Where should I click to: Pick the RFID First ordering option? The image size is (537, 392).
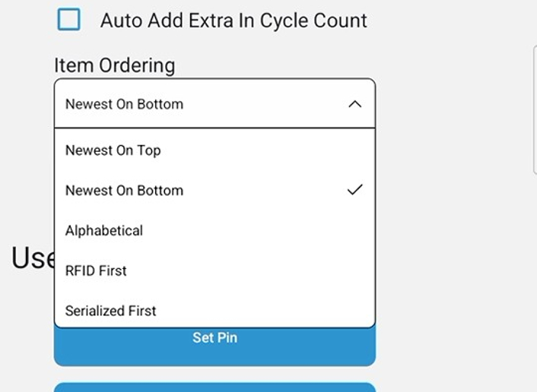(96, 270)
